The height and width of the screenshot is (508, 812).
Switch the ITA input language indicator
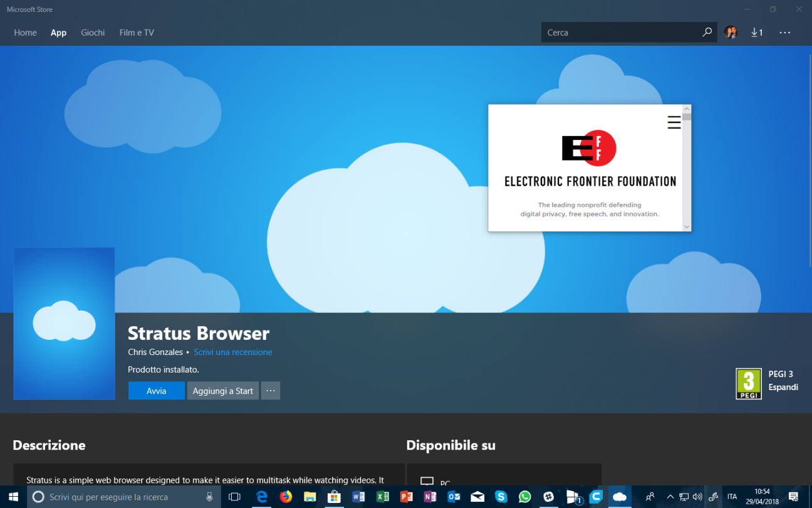pos(732,497)
